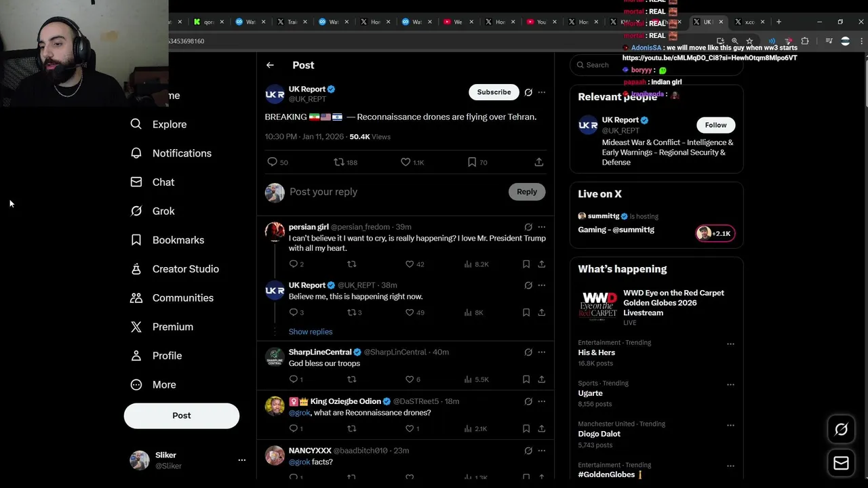Image resolution: width=868 pixels, height=488 pixels.
Task: Open Chat in the sidebar
Action: [153, 182]
